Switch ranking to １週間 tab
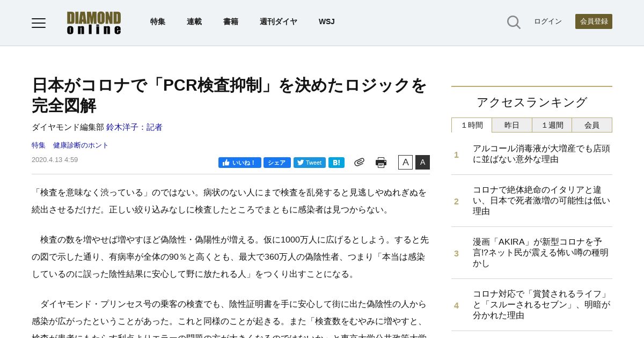644x338 pixels. point(552,125)
